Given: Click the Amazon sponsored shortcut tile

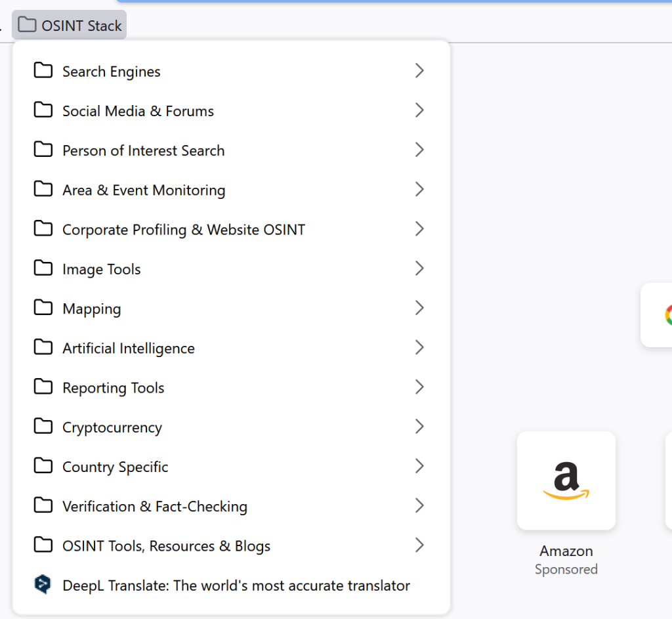Looking at the screenshot, I should pos(566,480).
